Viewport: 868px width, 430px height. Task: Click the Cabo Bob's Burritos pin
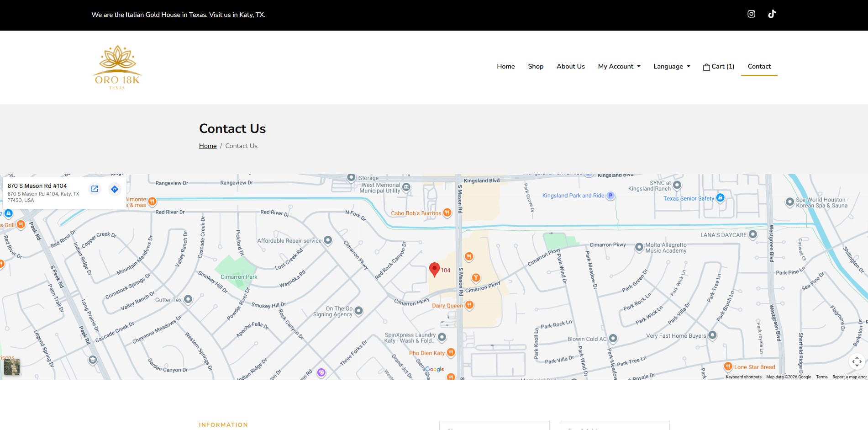pyautogui.click(x=447, y=212)
